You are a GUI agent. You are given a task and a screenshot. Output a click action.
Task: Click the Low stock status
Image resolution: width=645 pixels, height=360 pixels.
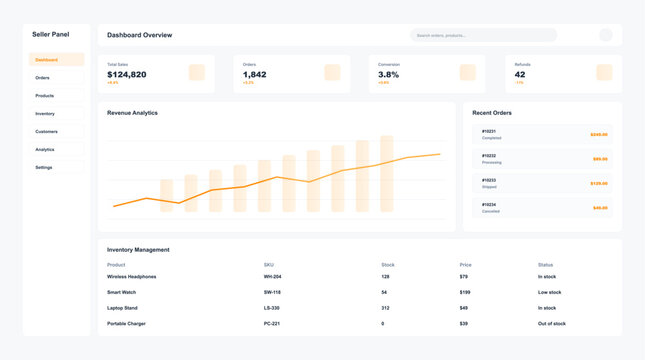[x=550, y=293]
